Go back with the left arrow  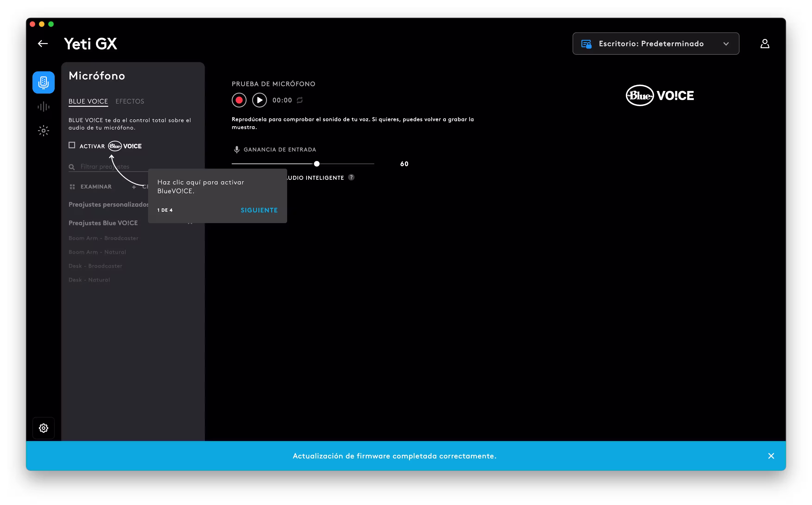tap(43, 44)
